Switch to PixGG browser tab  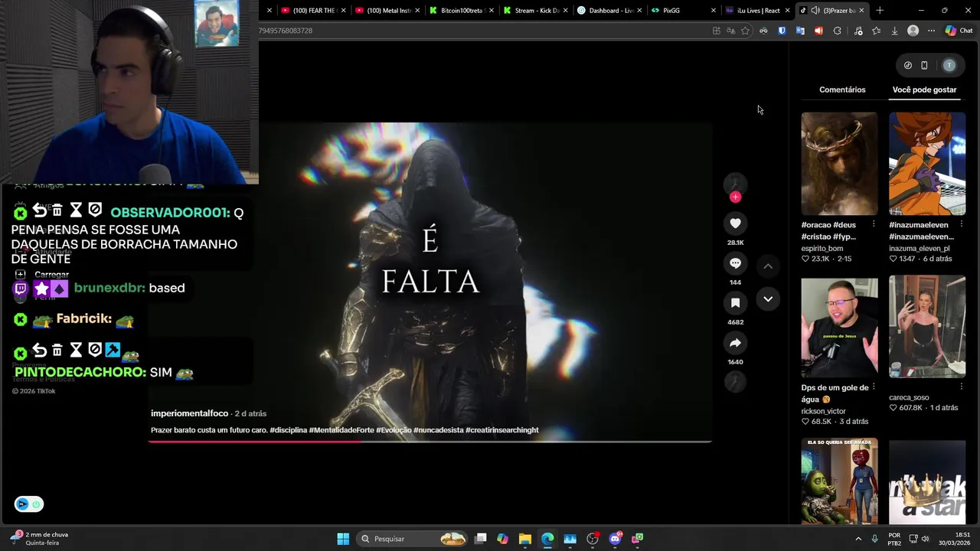coord(680,10)
